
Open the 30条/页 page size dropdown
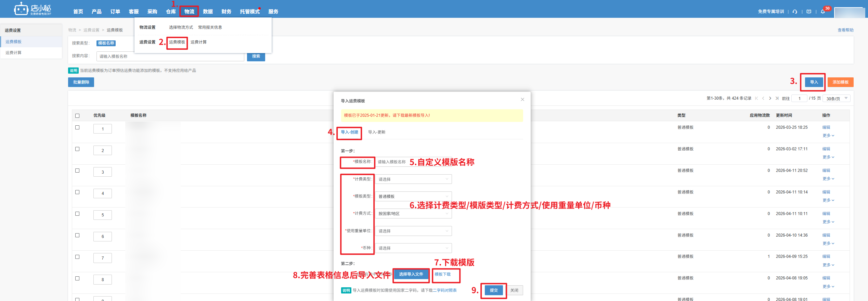(836, 99)
